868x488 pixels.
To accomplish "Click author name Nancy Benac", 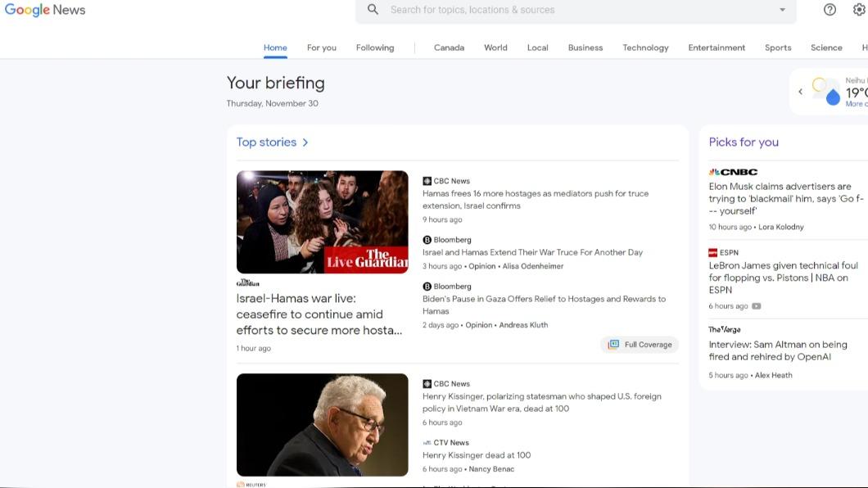I will pyautogui.click(x=491, y=469).
